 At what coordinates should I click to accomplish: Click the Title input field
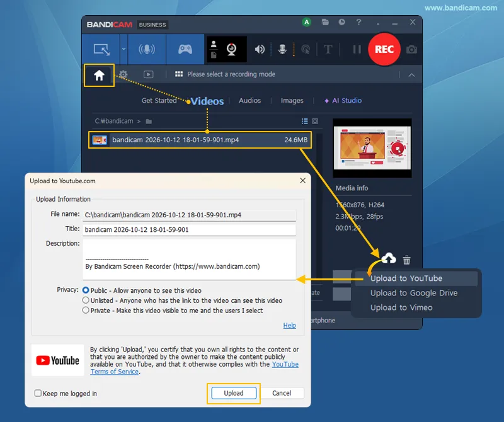point(190,230)
